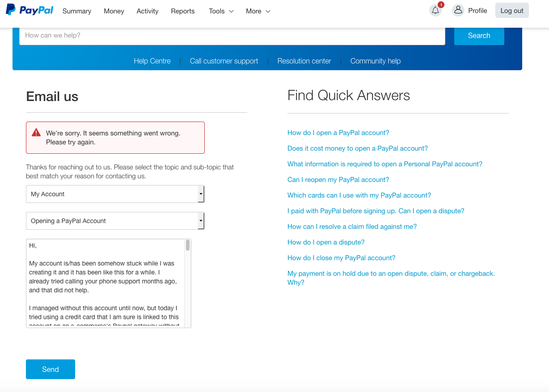Open 'Which cards can I use' quick answer
This screenshot has width=549, height=392.
(359, 195)
